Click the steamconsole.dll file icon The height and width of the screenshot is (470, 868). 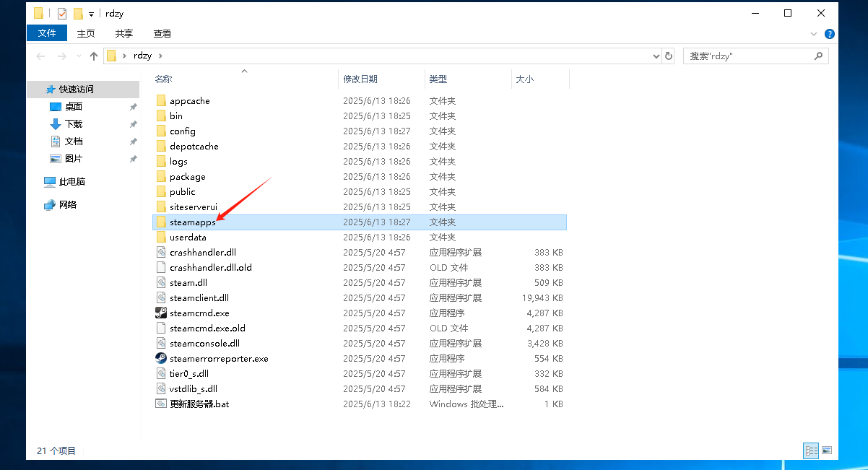click(x=161, y=344)
